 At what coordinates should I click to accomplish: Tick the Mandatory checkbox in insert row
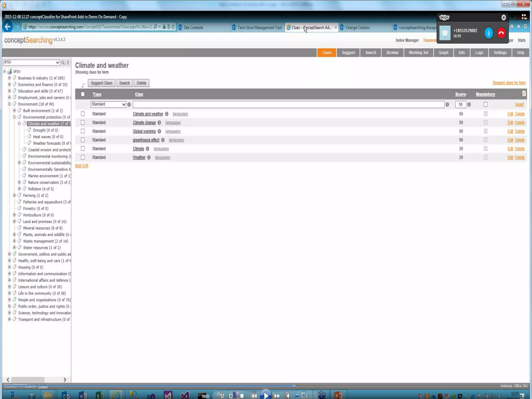point(486,104)
